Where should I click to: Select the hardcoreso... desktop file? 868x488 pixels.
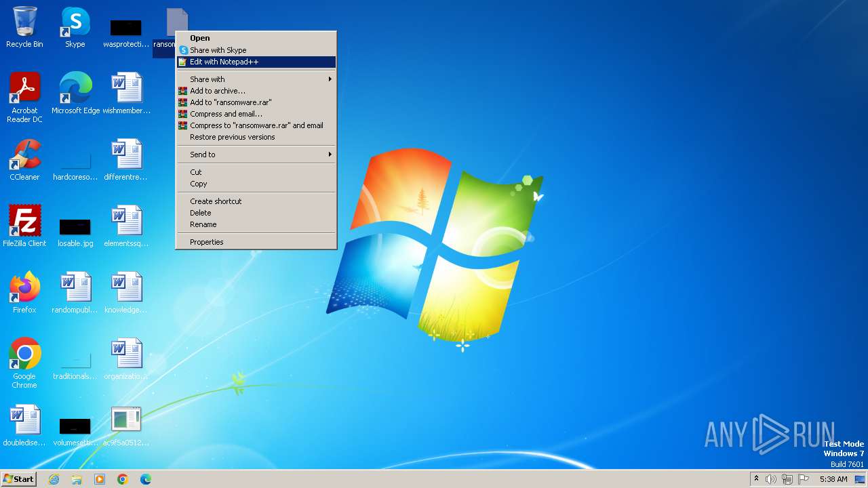click(75, 166)
